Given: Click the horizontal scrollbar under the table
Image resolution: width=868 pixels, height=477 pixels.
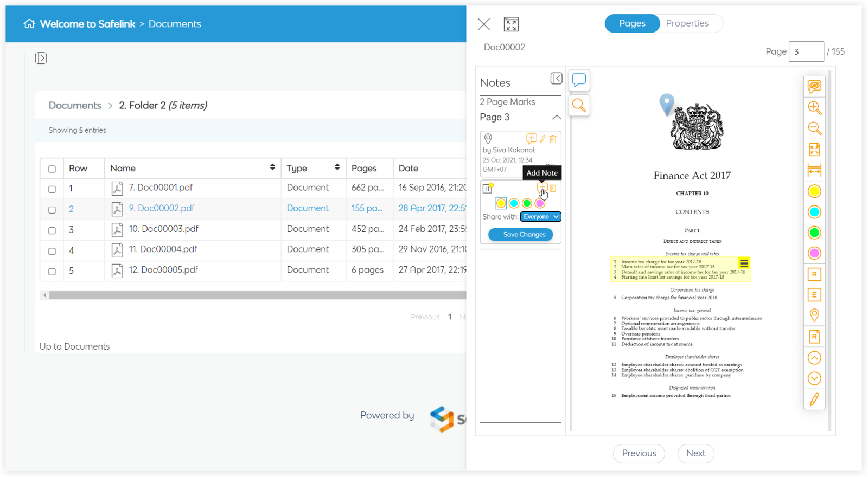Looking at the screenshot, I should [257, 295].
